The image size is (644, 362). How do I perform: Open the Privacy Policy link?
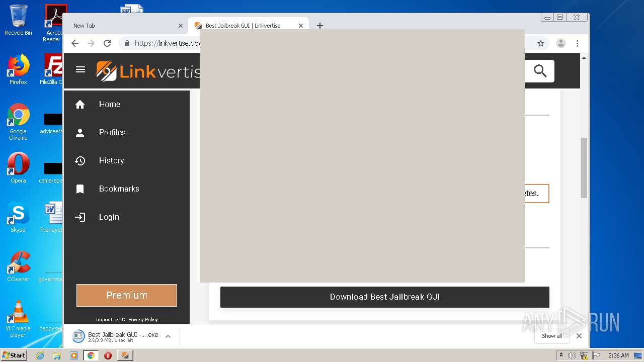[x=143, y=320]
